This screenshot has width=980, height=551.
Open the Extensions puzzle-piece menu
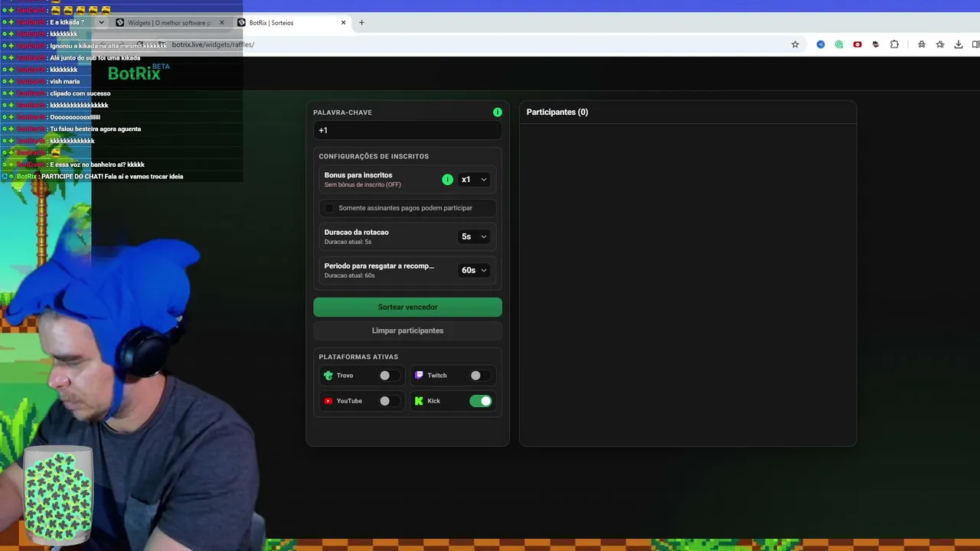pyautogui.click(x=894, y=44)
